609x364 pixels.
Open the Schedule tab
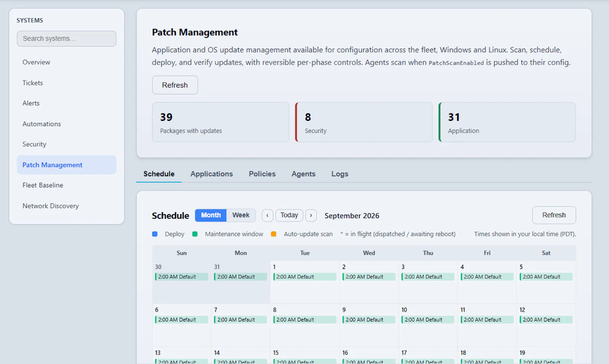159,174
